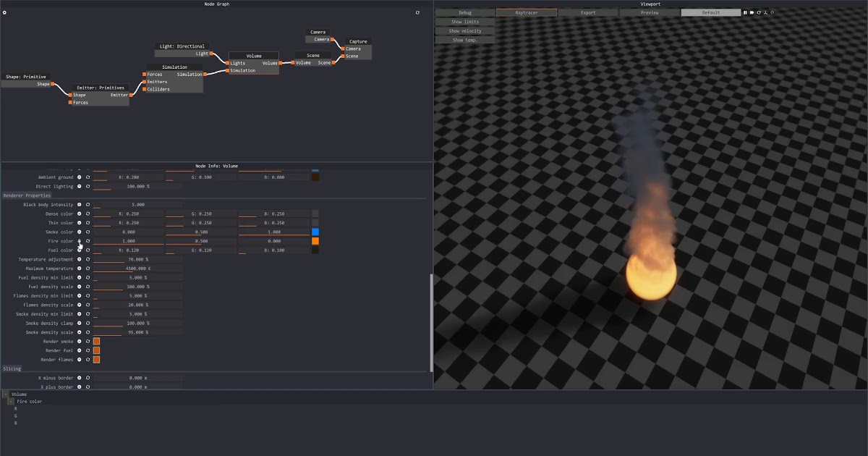The image size is (868, 456).
Task: Click the Scene node title in graph
Action: point(313,55)
